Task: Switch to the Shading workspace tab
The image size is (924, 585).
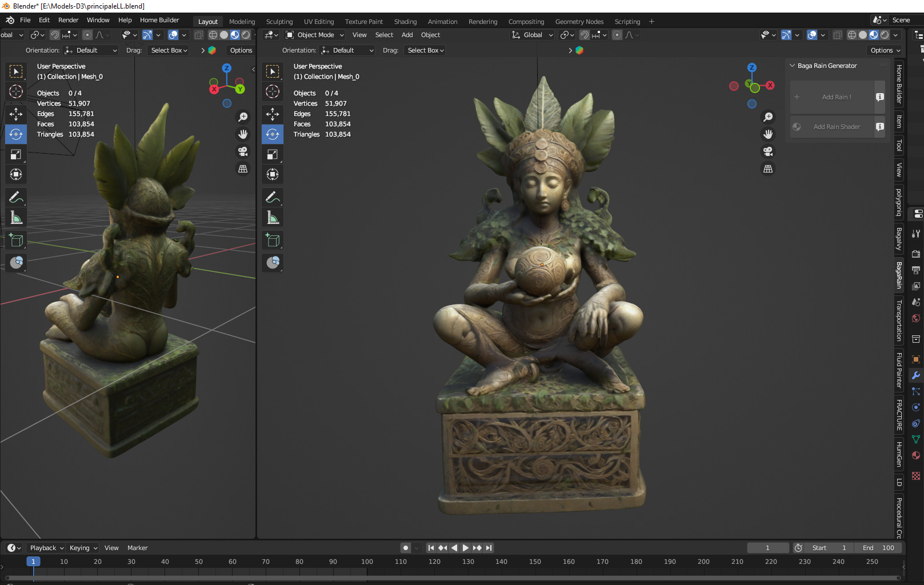Action: 405,22
